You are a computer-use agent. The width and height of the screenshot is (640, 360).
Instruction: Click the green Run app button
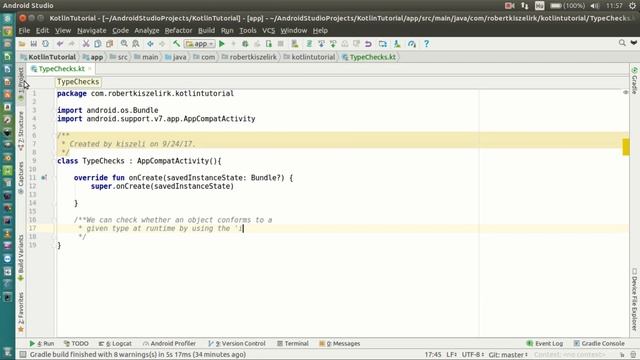tap(222, 44)
